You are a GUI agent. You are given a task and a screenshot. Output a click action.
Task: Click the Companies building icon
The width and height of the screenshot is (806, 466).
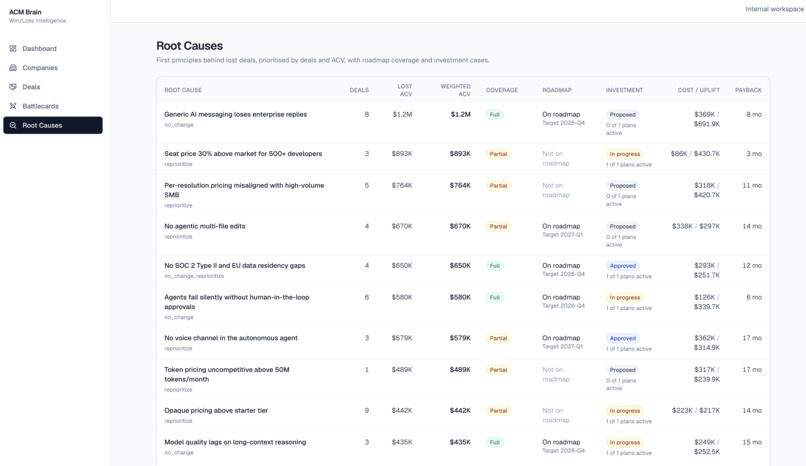click(13, 67)
